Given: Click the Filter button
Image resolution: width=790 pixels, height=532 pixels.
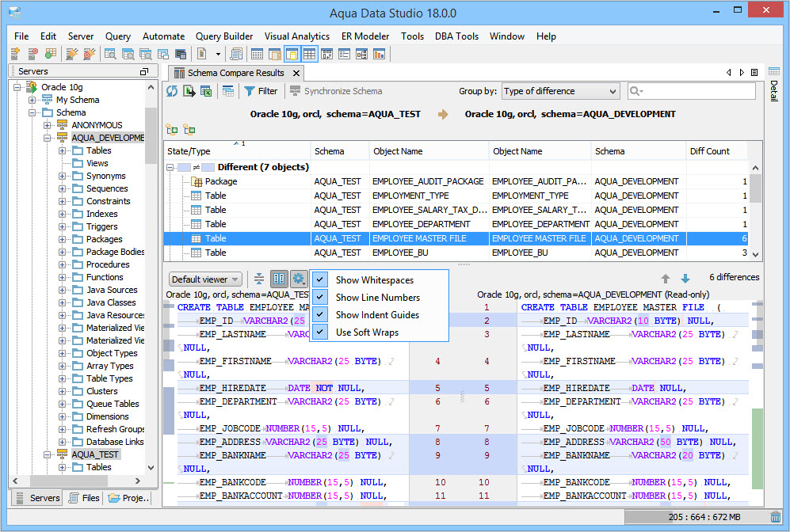Looking at the screenshot, I should click(x=261, y=91).
